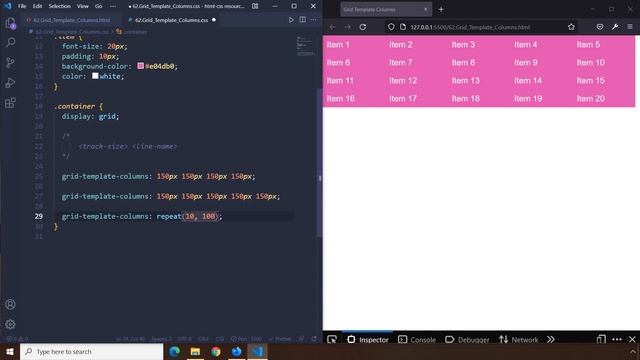Open Firefox from the taskbar
640x360 pixels.
pos(237,351)
